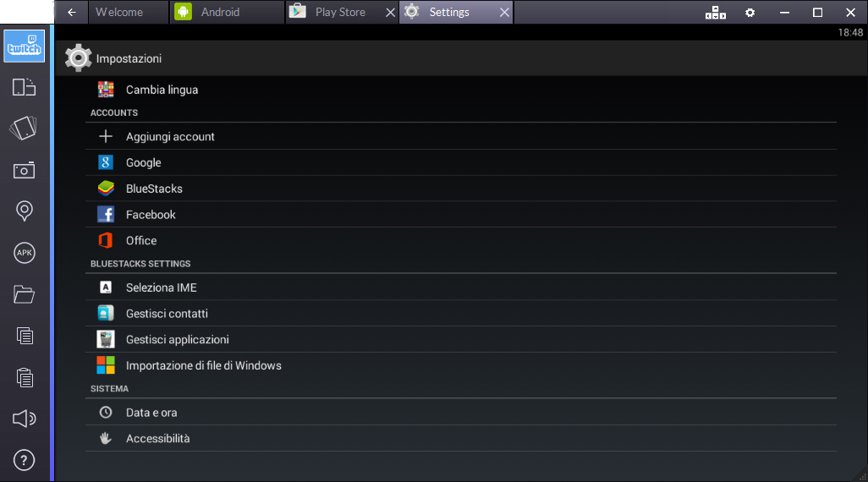
Task: Open the camera screenshot tool in sidebar
Action: (25, 170)
